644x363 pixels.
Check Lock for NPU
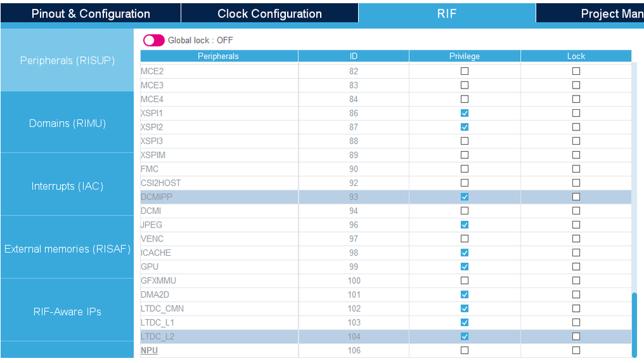coord(576,350)
